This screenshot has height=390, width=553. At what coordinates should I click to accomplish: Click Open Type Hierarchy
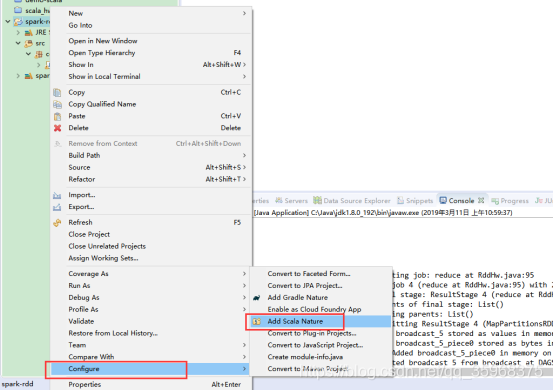click(152, 53)
